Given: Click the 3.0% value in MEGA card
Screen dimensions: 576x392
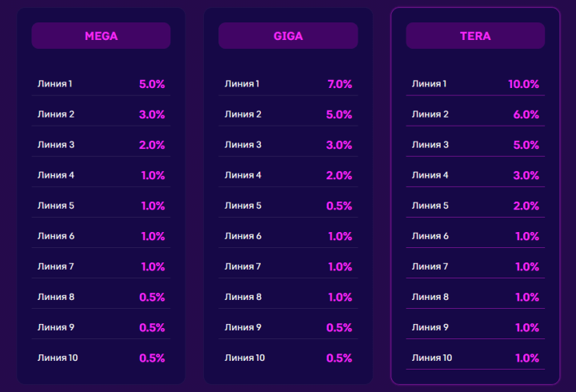Looking at the screenshot, I should tap(152, 114).
